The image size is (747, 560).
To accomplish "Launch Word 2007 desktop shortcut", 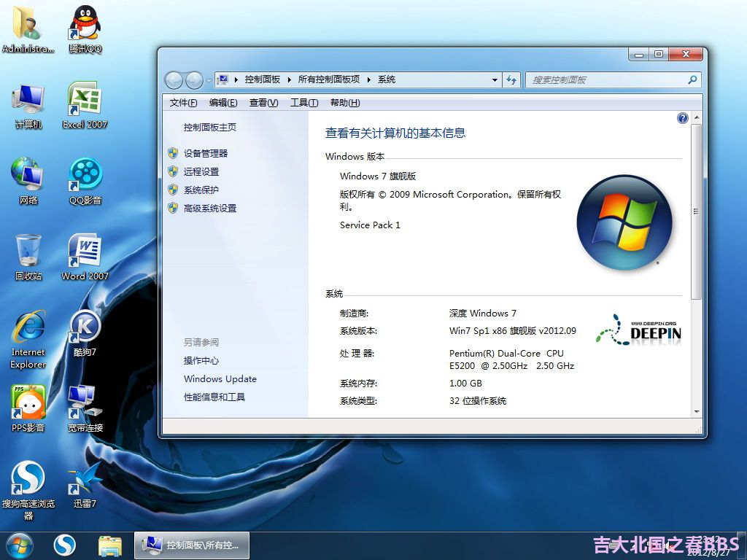I will pyautogui.click(x=85, y=257).
